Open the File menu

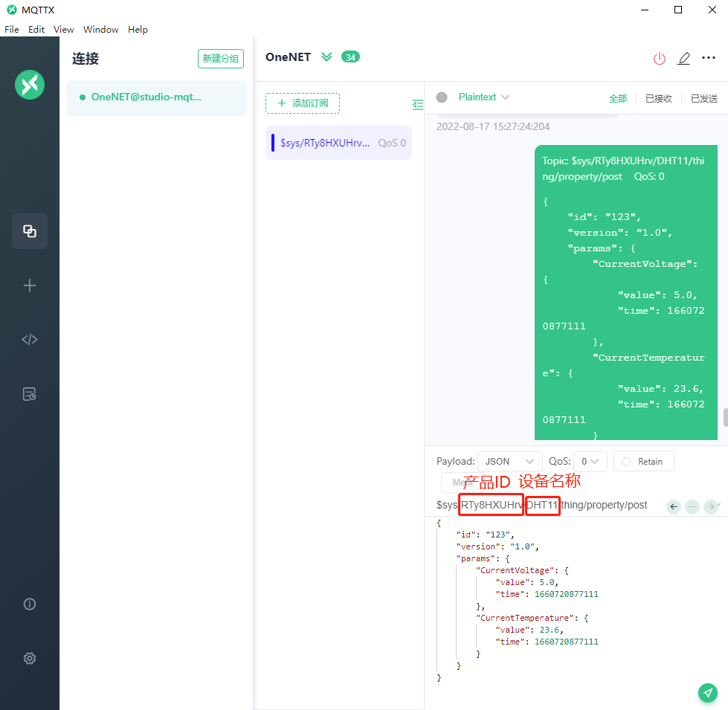(x=12, y=29)
